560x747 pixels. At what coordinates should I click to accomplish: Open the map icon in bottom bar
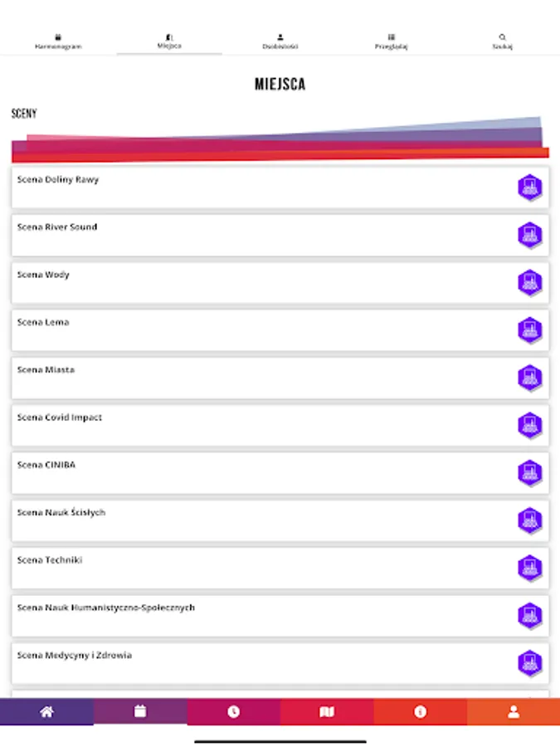pyautogui.click(x=327, y=711)
